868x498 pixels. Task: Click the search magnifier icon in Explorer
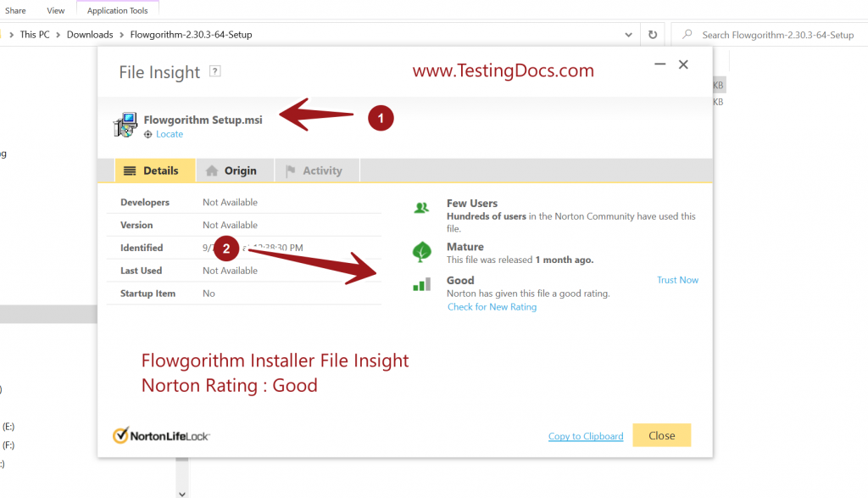tap(686, 35)
